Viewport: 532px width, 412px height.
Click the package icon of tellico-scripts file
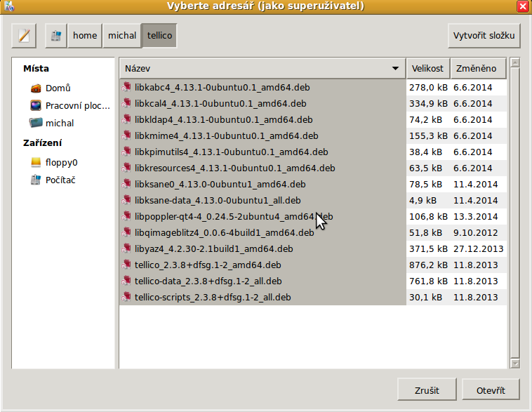click(126, 297)
